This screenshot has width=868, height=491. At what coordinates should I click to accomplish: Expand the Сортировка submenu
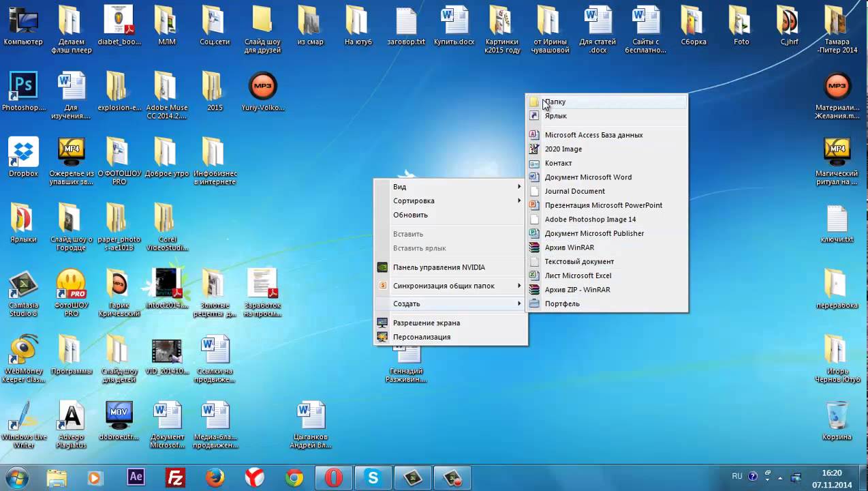(451, 200)
